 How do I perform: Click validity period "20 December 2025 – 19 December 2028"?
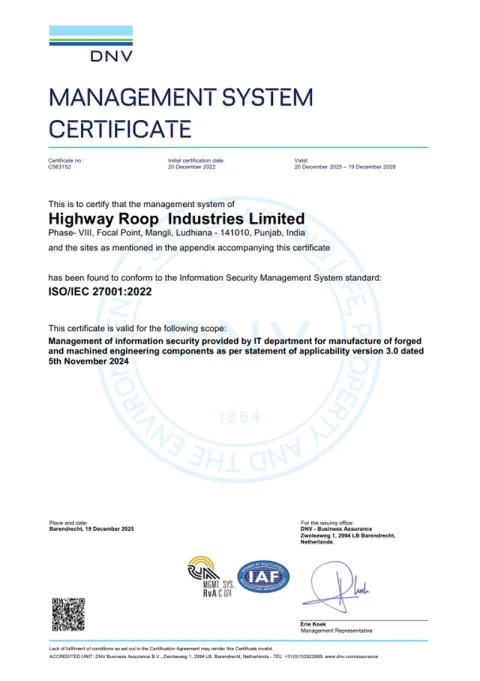tap(345, 167)
